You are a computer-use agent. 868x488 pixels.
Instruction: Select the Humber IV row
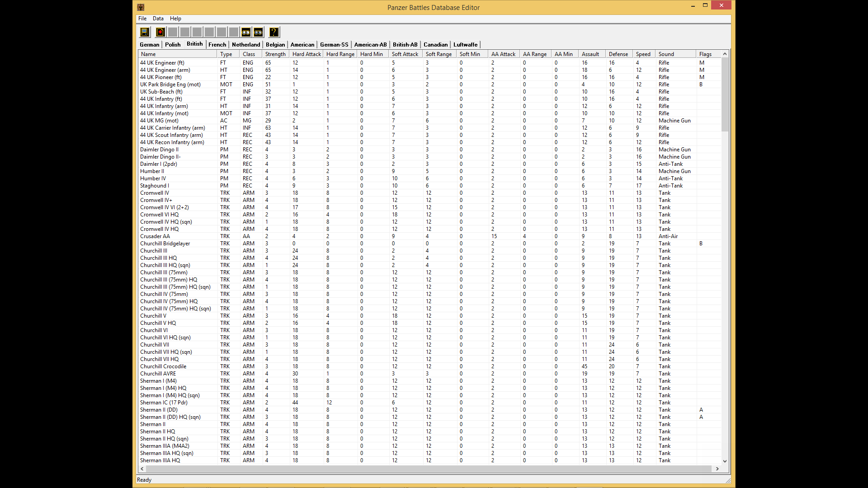coord(429,178)
